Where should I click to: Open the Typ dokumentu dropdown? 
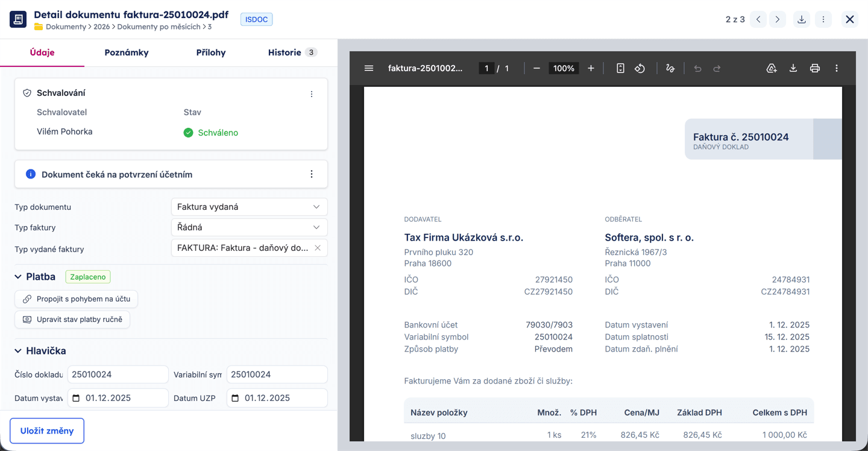249,207
